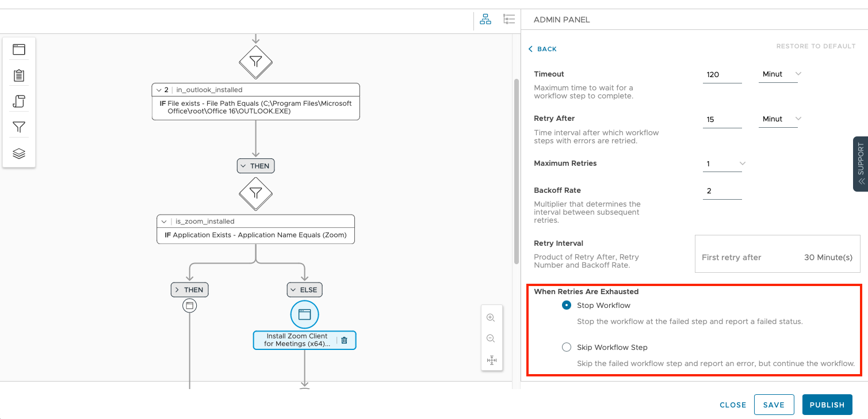Open the Timeout unit dropdown
This screenshot has height=419, width=868.
coord(781,74)
